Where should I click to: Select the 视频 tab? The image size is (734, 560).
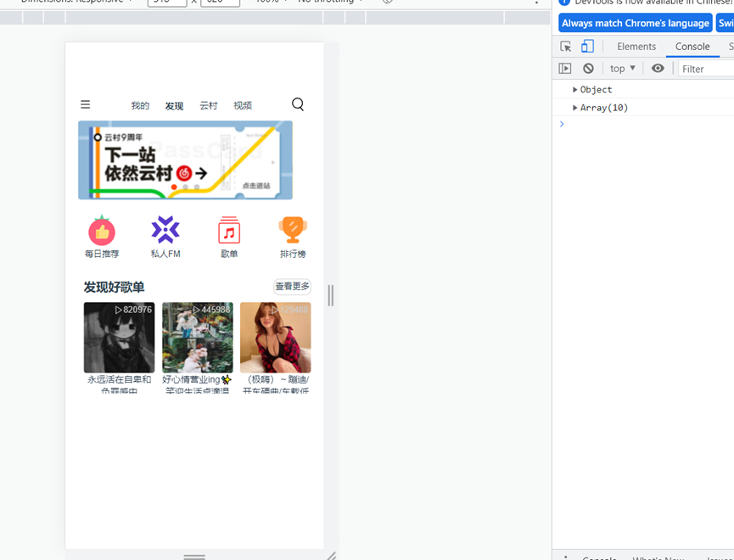coord(243,105)
